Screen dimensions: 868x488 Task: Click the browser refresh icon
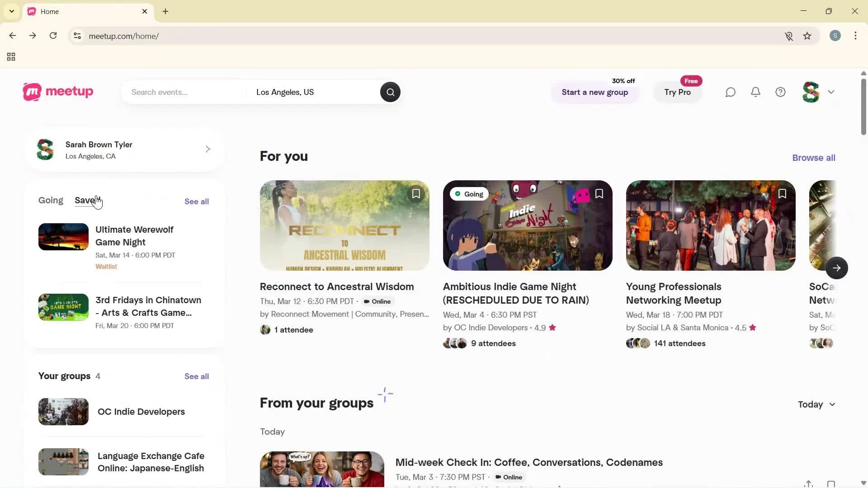53,36
